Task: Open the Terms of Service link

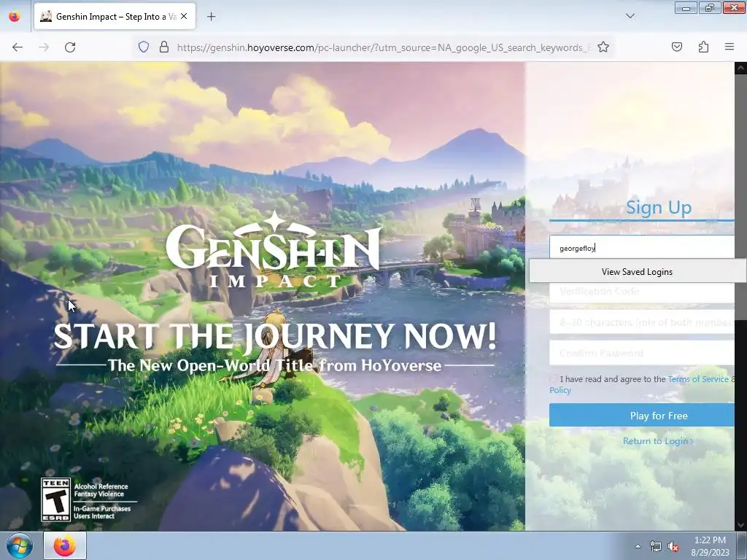Action: tap(698, 379)
